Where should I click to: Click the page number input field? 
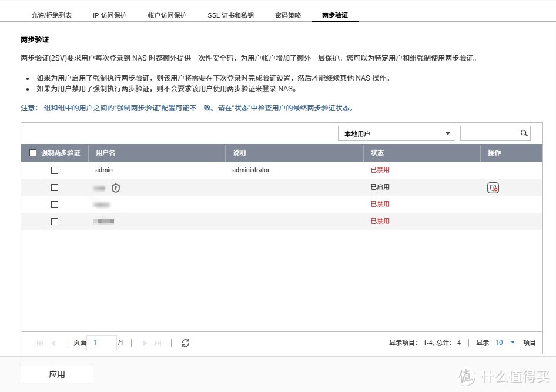pyautogui.click(x=101, y=343)
